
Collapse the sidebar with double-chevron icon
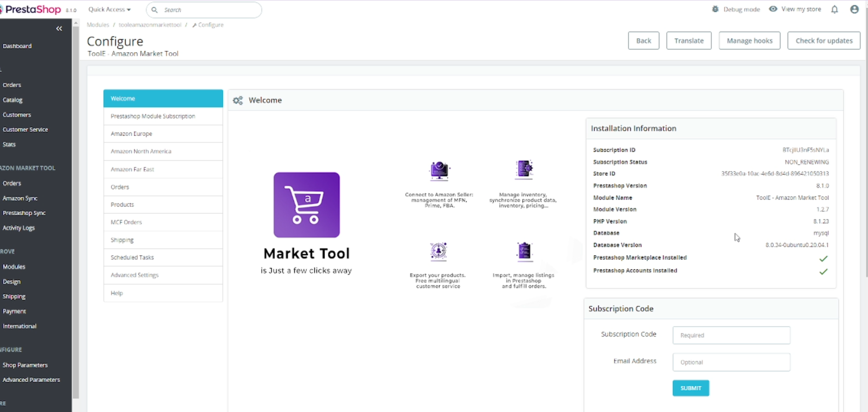59,29
